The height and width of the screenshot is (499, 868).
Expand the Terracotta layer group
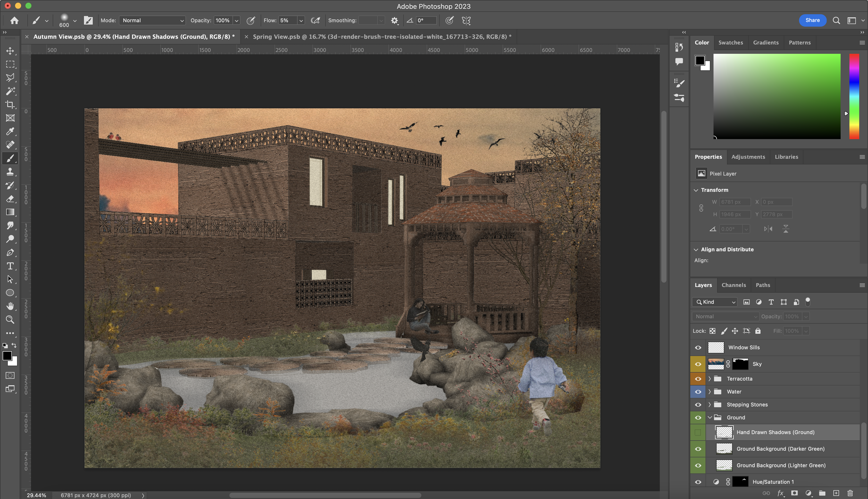click(x=710, y=379)
